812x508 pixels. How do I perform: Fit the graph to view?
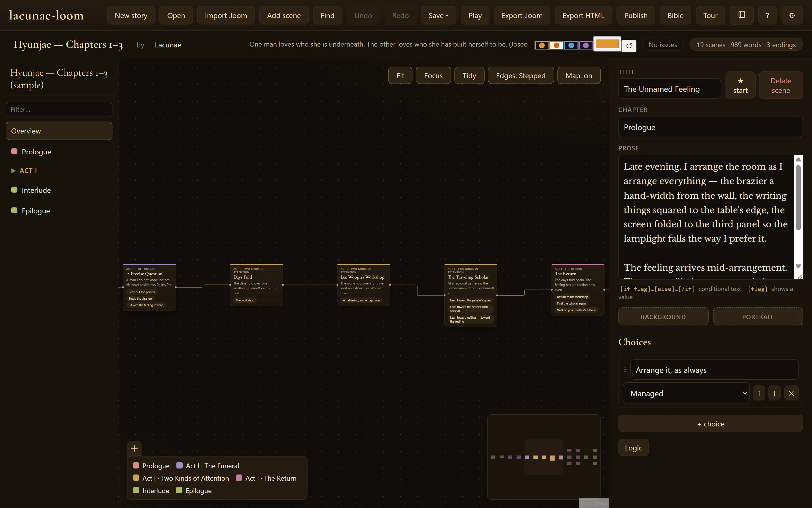coord(400,75)
